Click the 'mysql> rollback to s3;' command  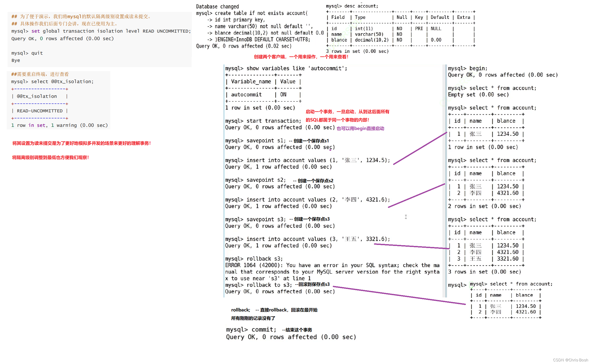coord(258,285)
